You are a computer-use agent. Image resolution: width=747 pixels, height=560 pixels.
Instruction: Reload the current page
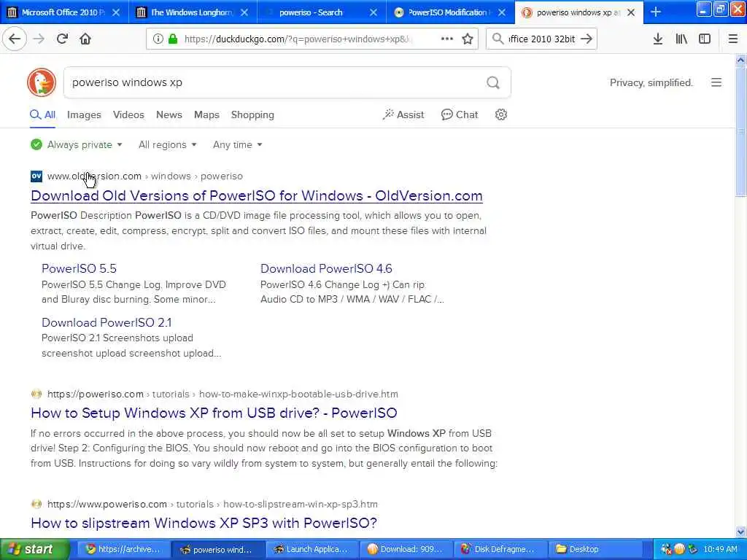point(62,39)
